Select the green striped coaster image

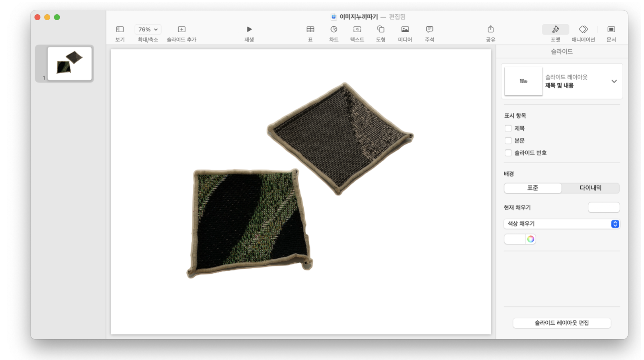tap(250, 223)
